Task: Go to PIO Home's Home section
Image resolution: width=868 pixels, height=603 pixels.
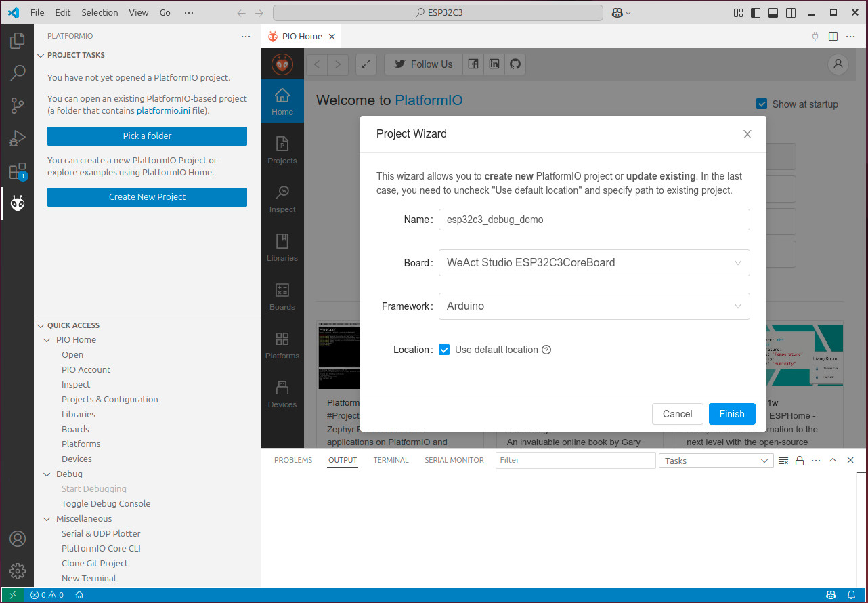Action: (x=282, y=102)
